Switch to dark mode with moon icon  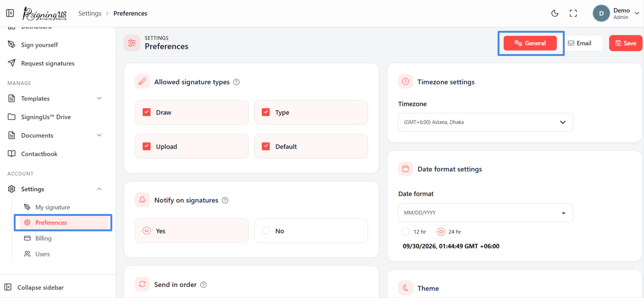click(555, 13)
